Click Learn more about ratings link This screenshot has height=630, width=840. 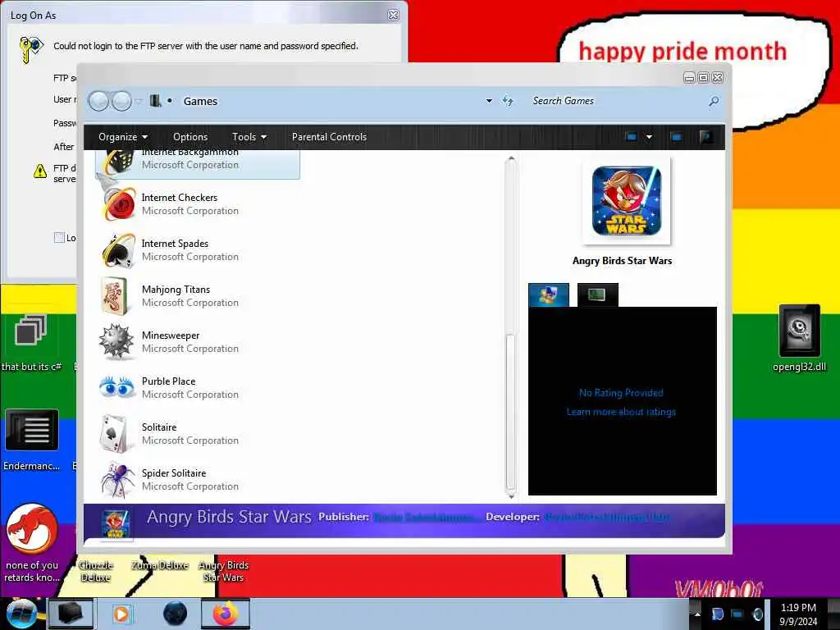click(621, 412)
